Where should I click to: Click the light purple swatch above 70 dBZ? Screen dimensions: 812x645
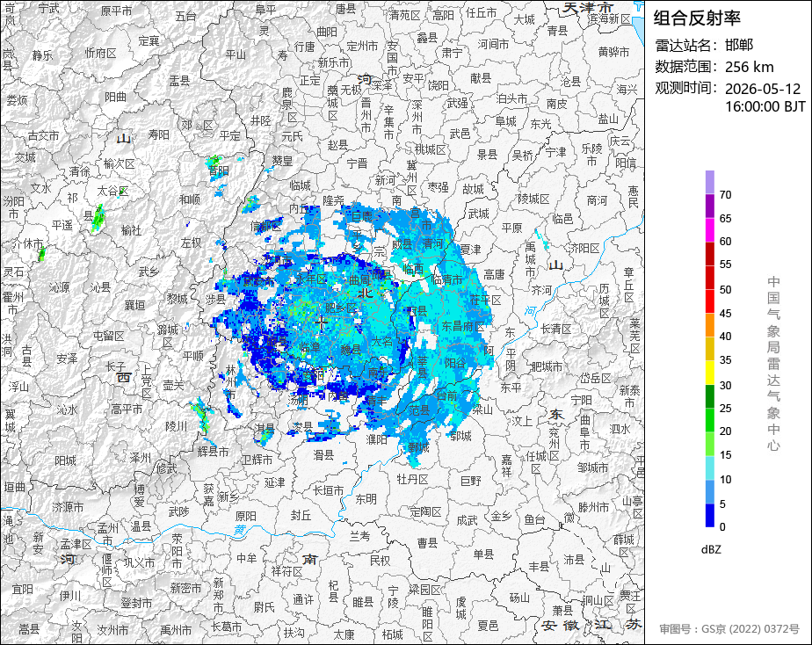[709, 182]
